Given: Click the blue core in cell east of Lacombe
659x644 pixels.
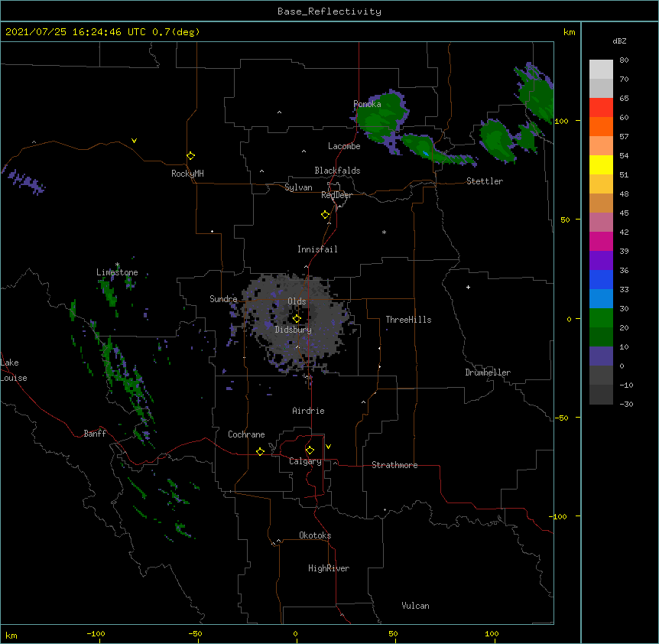Looking at the screenshot, I should pyautogui.click(x=426, y=153).
